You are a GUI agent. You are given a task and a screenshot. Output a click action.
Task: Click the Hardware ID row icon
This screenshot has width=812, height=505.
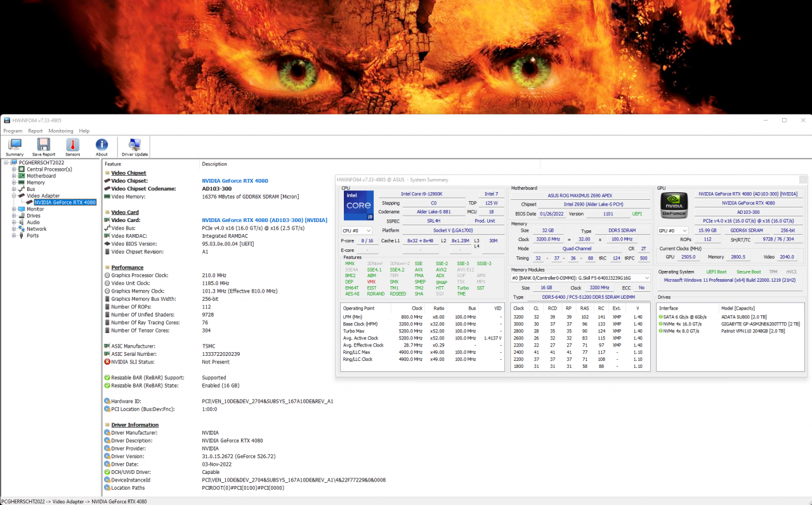[x=107, y=401]
